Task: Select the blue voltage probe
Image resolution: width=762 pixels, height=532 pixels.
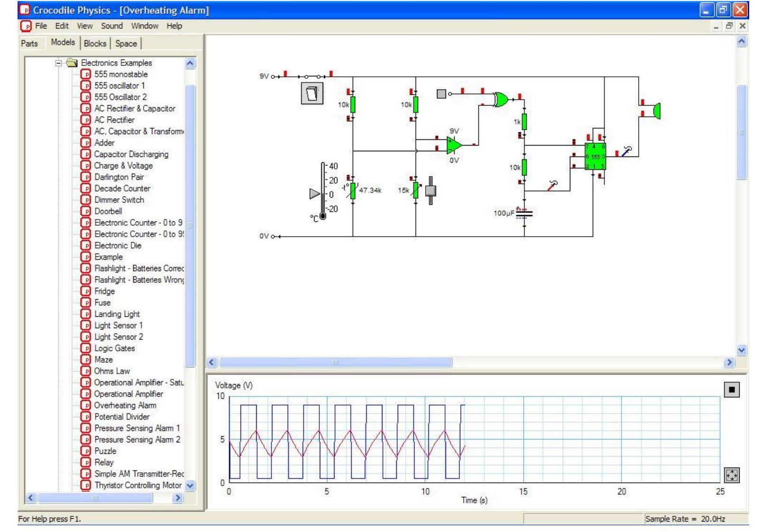Action: 627,151
